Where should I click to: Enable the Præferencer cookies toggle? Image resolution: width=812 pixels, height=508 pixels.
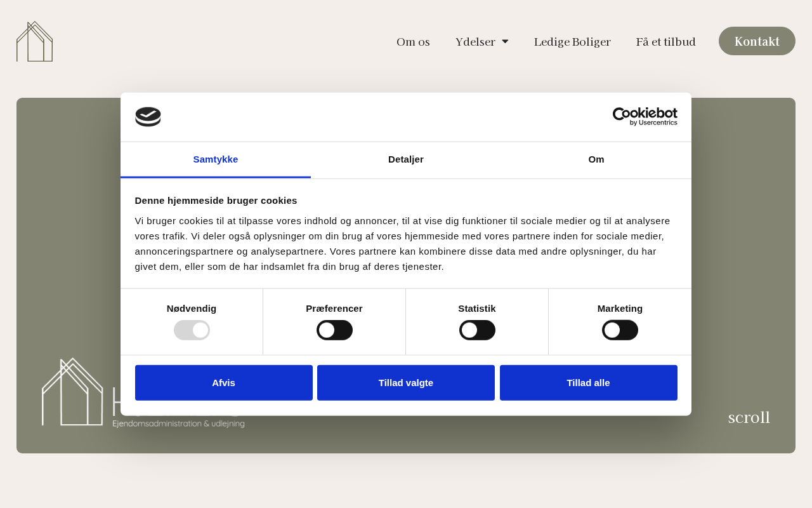coord(334,330)
